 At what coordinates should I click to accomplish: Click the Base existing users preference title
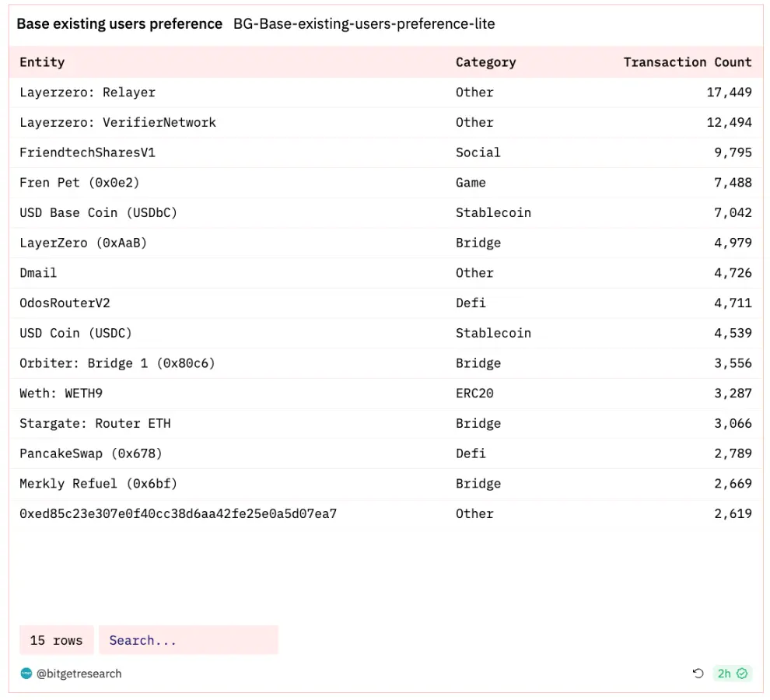(x=120, y=24)
